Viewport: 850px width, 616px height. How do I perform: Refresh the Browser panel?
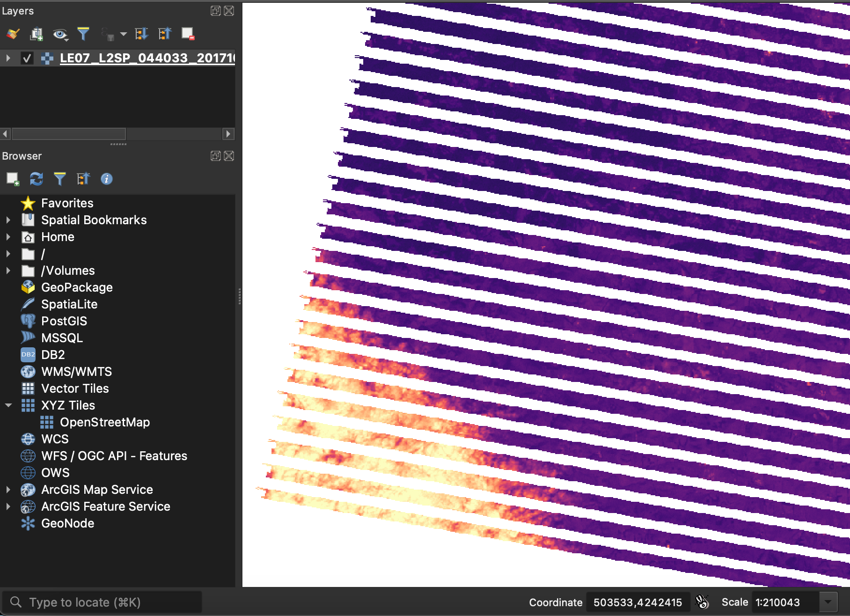click(x=36, y=179)
